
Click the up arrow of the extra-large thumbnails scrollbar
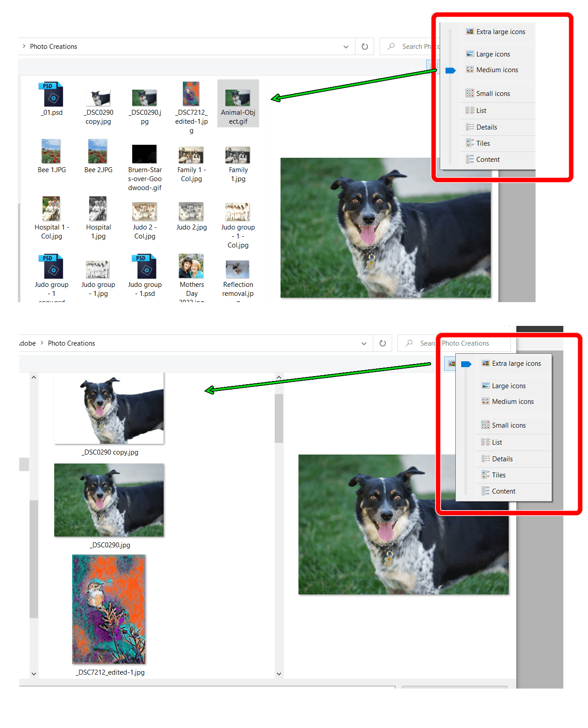279,377
